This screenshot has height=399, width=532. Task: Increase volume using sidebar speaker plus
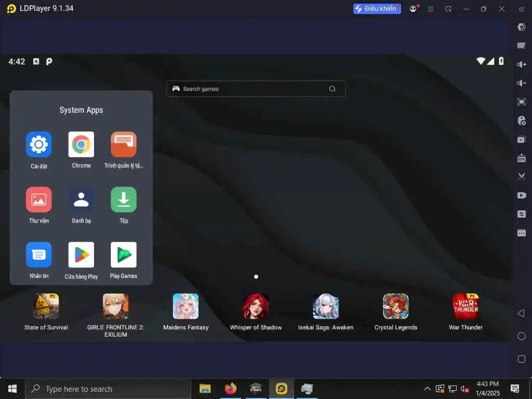click(x=522, y=64)
